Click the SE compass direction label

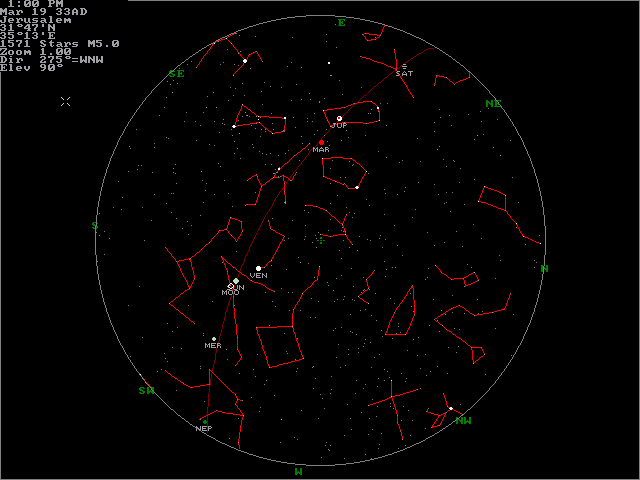point(177,73)
